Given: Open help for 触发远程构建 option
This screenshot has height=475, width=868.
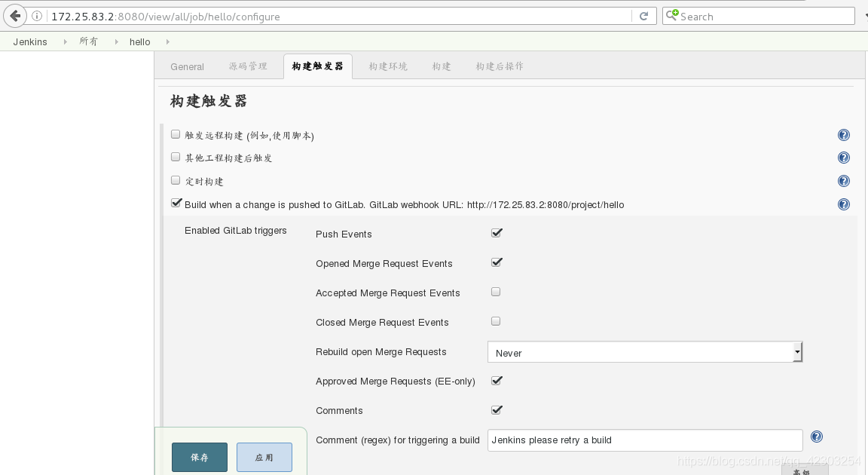Looking at the screenshot, I should pyautogui.click(x=844, y=135).
